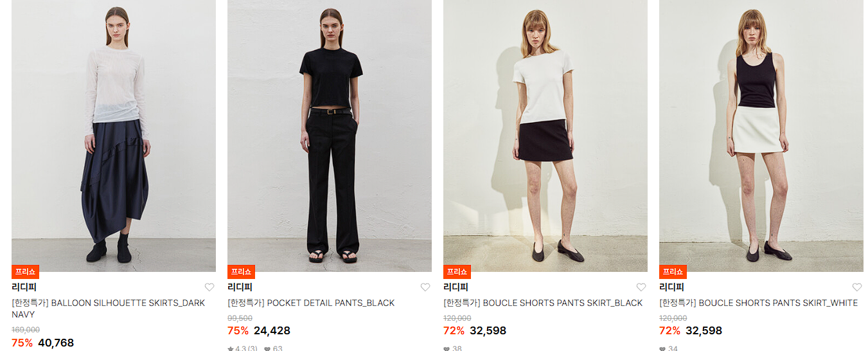The height and width of the screenshot is (351, 868).
Task: Click 리디피 brand name above black skirt
Action: [x=456, y=287]
